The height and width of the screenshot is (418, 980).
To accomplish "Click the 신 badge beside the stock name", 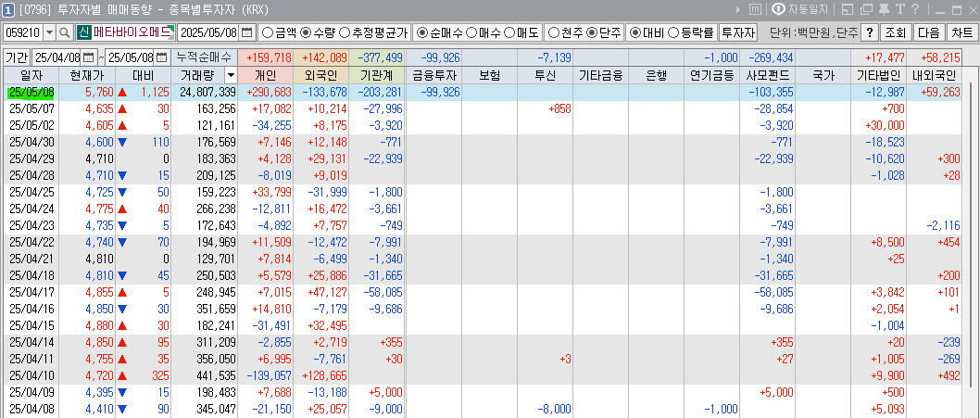I will pyautogui.click(x=83, y=32).
